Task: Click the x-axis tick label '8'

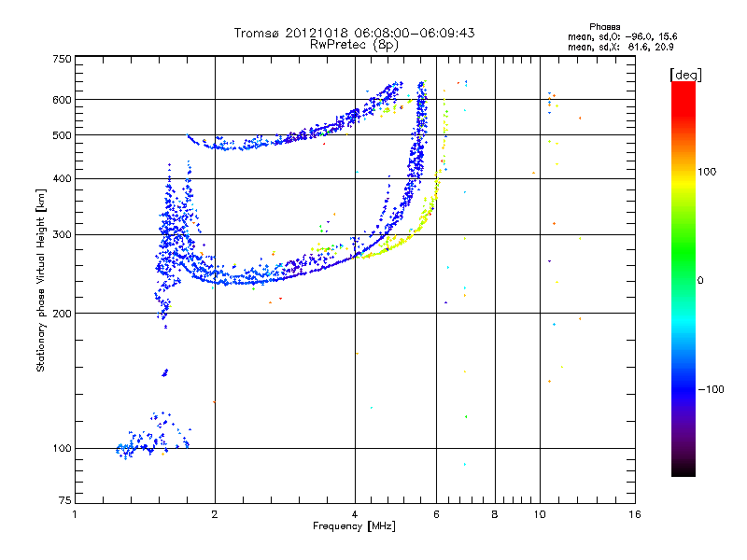Action: (x=495, y=514)
